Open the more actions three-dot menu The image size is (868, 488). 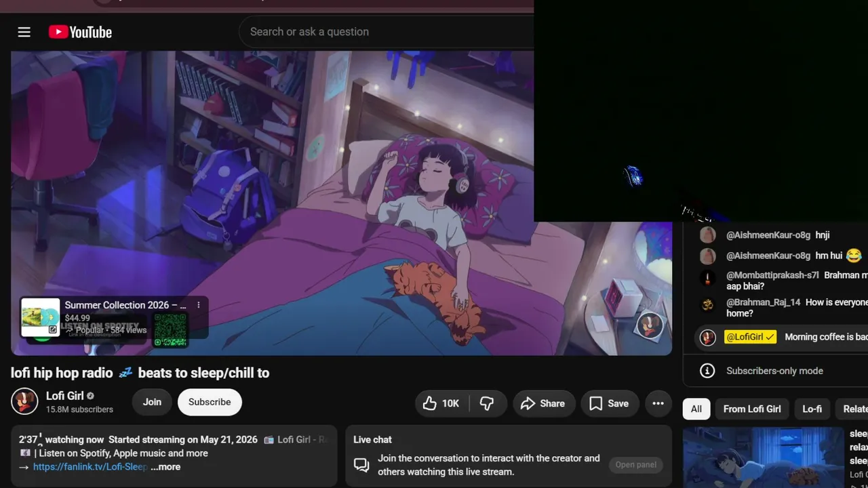tap(658, 403)
